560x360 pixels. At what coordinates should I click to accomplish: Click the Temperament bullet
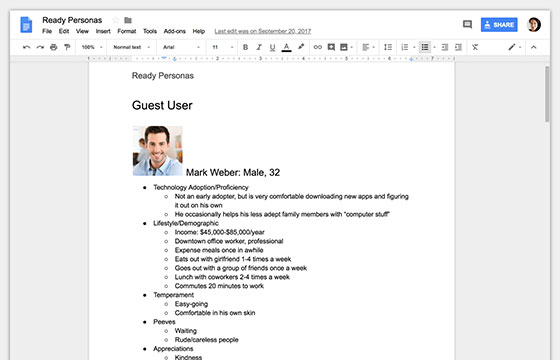tap(174, 295)
